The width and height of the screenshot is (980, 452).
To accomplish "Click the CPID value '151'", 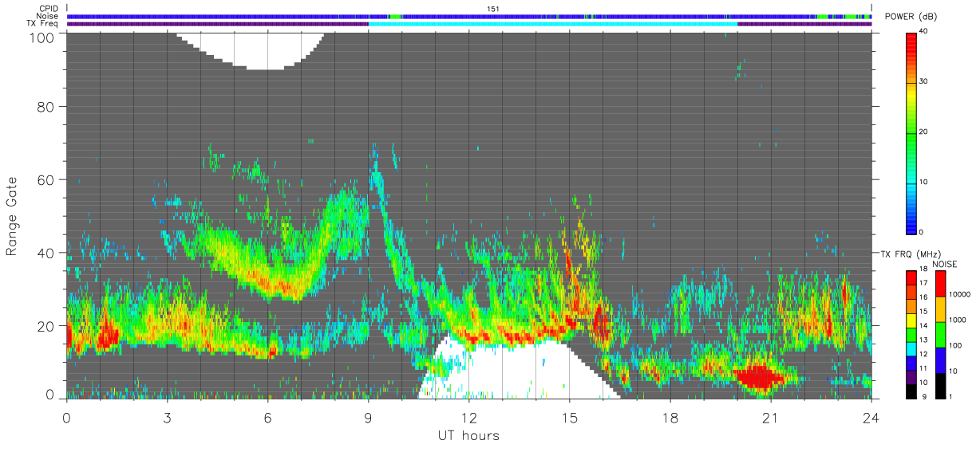I will [493, 9].
